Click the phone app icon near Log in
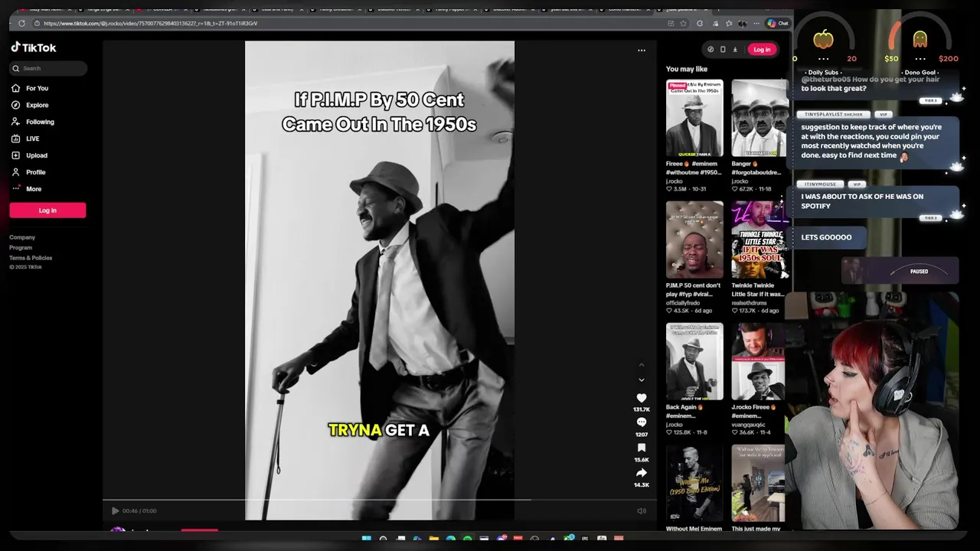 point(723,49)
